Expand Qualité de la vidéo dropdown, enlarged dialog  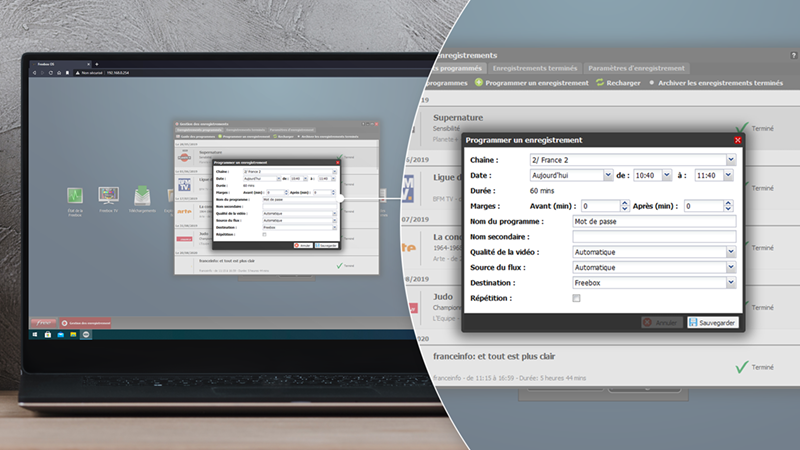(731, 252)
